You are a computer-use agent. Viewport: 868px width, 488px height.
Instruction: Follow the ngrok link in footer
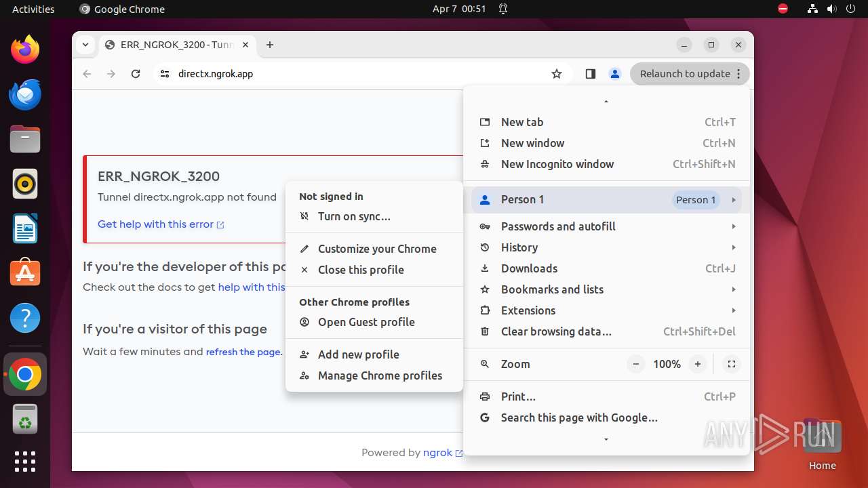(x=443, y=453)
